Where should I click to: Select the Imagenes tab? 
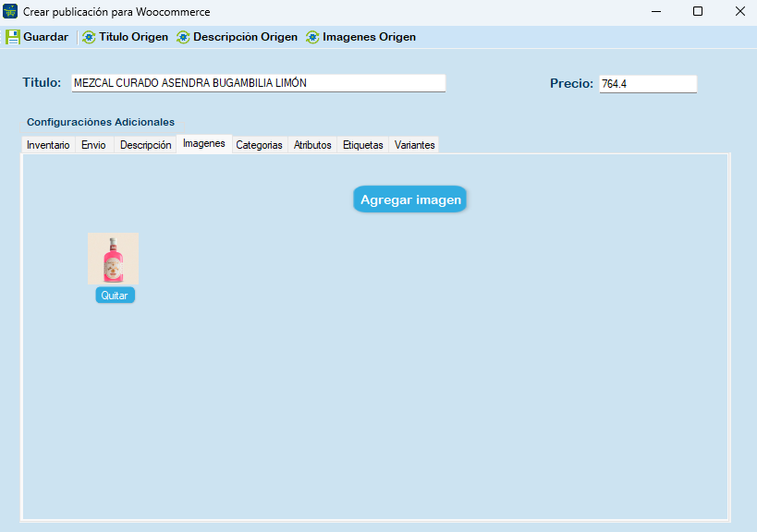pos(203,143)
